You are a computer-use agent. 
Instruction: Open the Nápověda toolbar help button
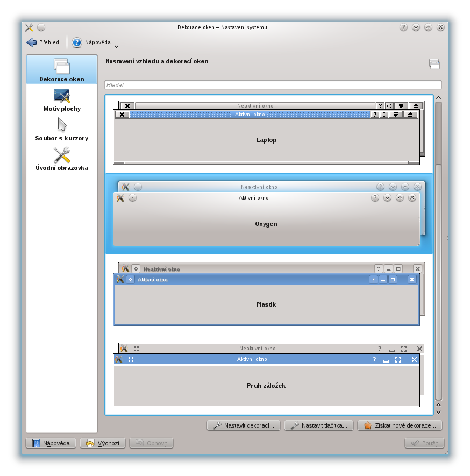91,42
